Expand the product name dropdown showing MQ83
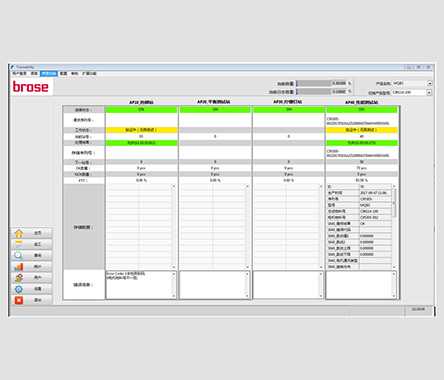The width and height of the screenshot is (444, 380). 430,83
